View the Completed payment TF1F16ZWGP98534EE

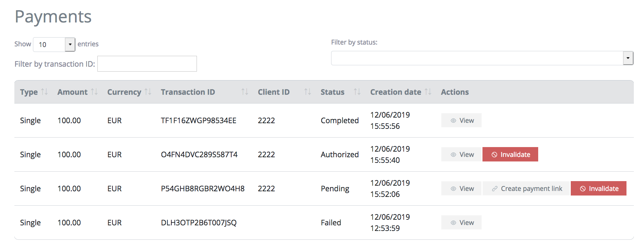[461, 120]
